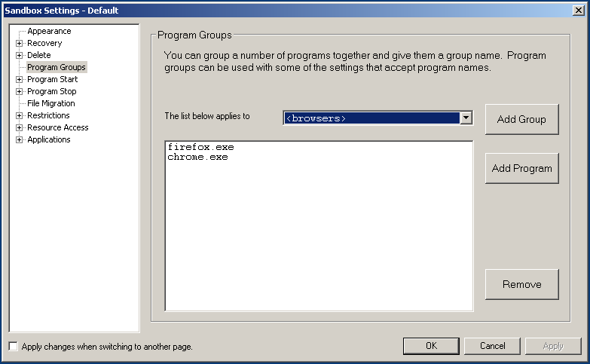Screen dimensions: 590x364
Task: Enable apply changes when switching pages
Action: 13,347
